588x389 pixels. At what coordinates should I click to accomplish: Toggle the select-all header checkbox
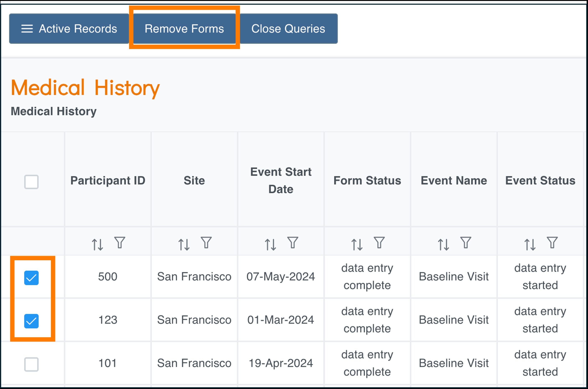click(x=32, y=182)
